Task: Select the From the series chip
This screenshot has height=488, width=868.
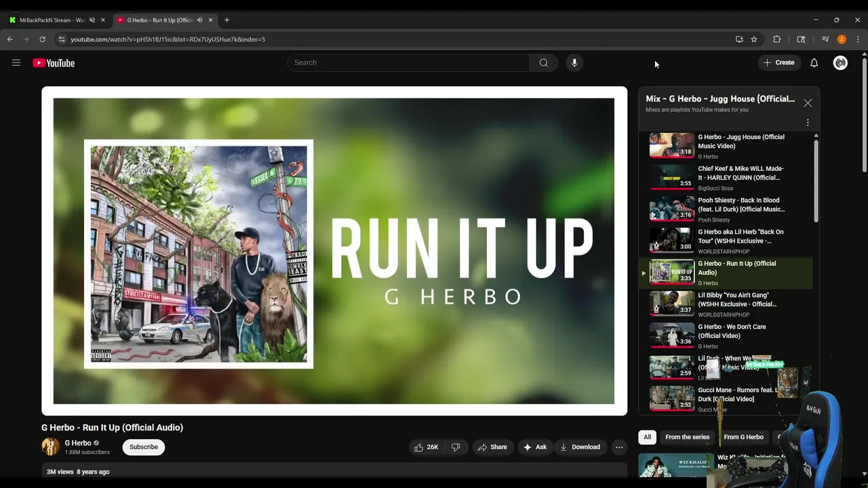Action: coord(687,437)
